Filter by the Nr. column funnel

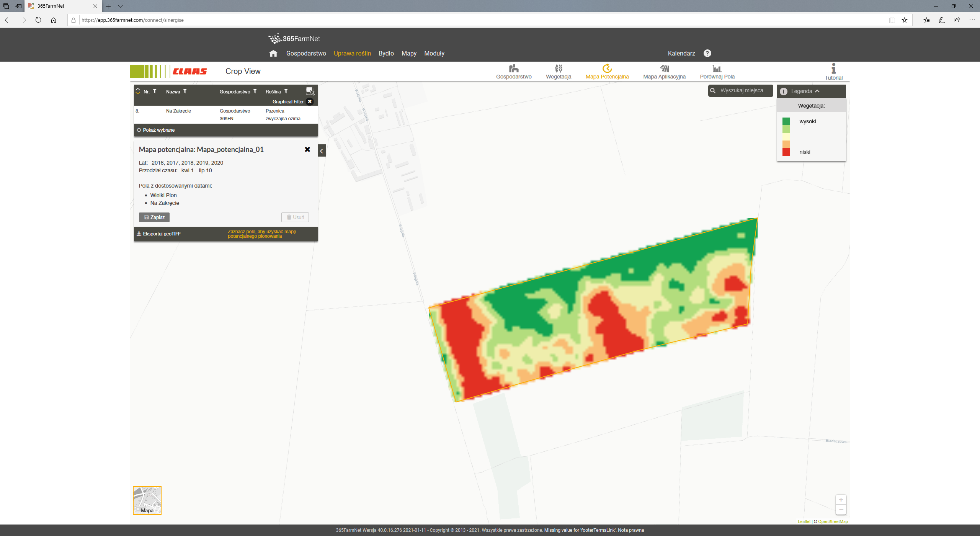point(155,91)
